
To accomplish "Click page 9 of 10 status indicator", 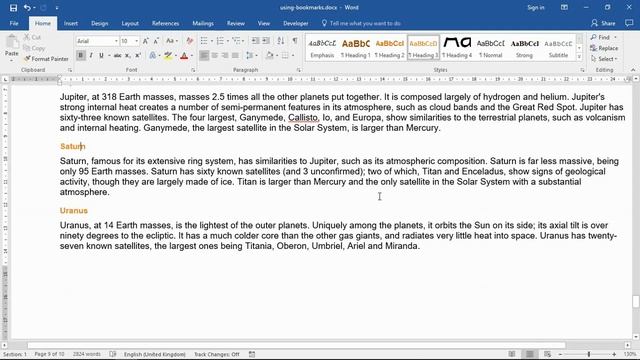I will coord(49,354).
